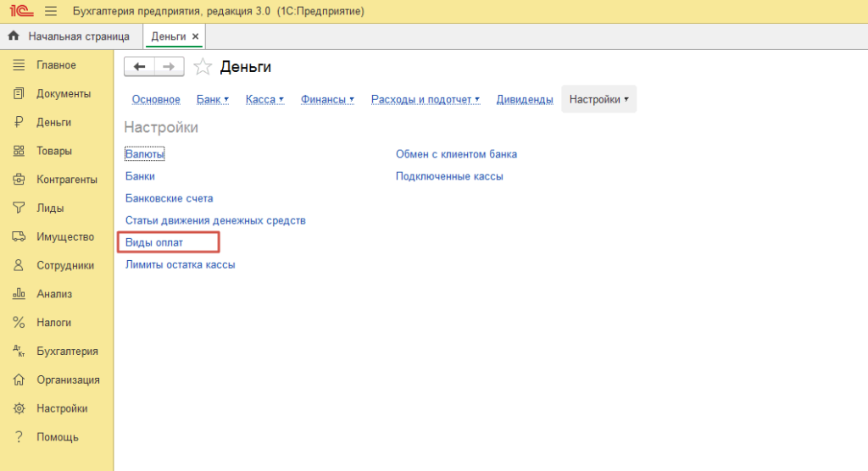Image resolution: width=868 pixels, height=471 pixels.
Task: Click the Настройки gear icon in sidebar
Action: [19, 408]
